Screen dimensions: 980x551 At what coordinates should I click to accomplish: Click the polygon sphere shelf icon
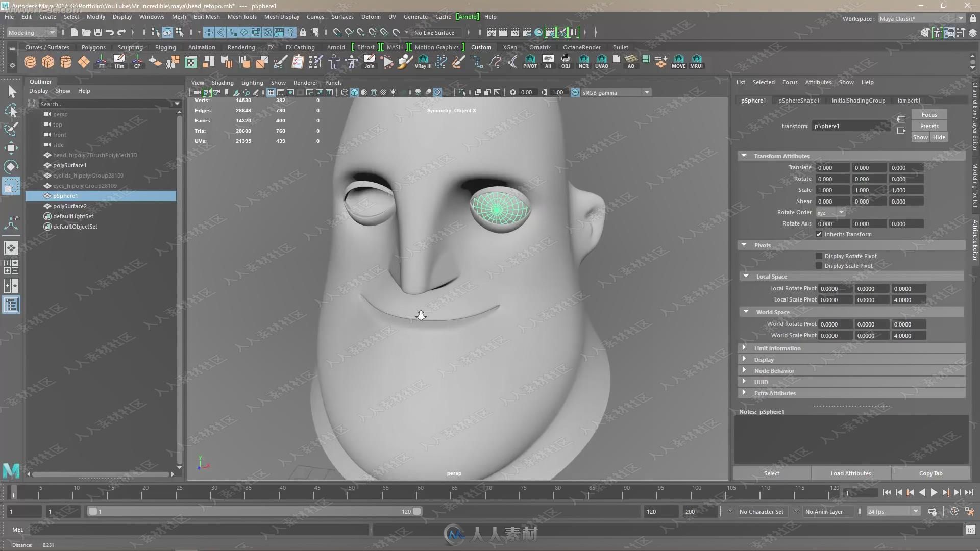coord(30,62)
